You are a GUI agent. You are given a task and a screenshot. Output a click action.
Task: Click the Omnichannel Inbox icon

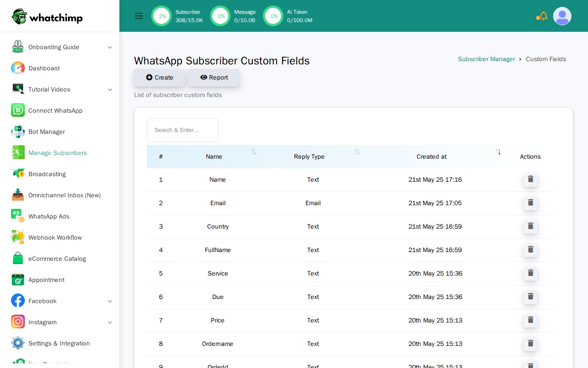click(x=18, y=195)
